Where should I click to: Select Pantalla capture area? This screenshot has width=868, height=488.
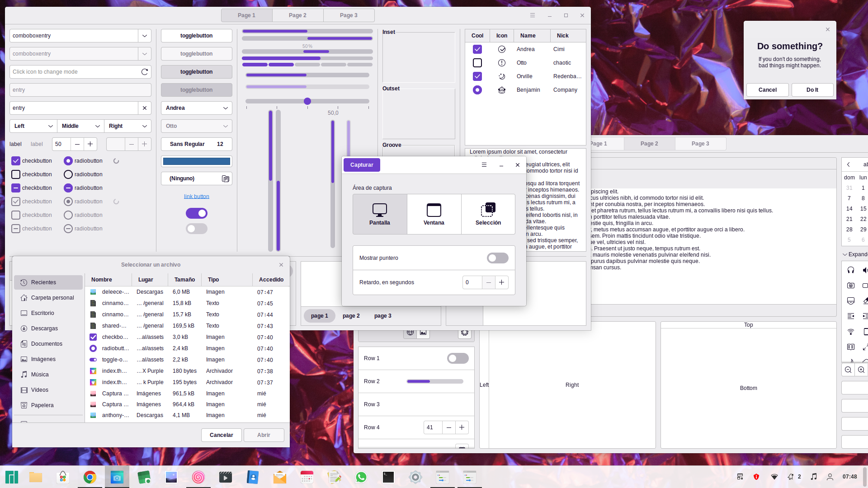380,214
